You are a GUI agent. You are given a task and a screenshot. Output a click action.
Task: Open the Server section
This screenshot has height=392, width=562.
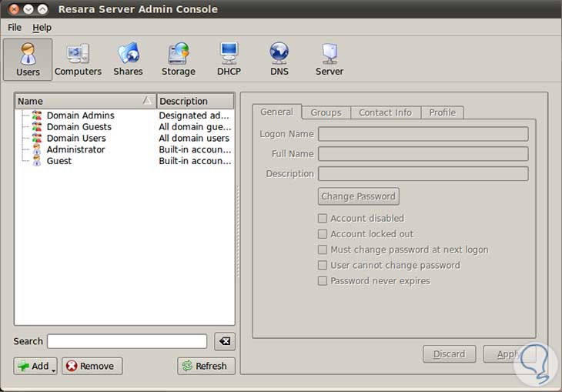click(x=330, y=59)
